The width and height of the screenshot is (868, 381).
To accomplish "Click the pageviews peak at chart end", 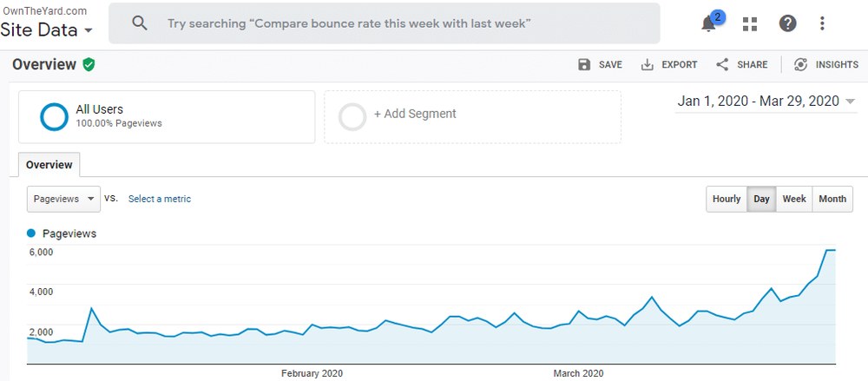I will [831, 250].
